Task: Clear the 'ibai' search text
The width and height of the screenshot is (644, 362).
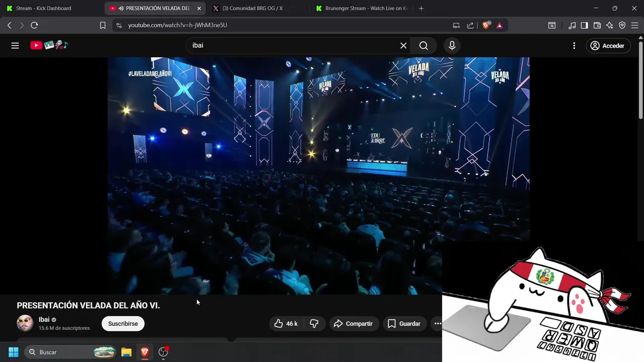Action: [x=404, y=46]
